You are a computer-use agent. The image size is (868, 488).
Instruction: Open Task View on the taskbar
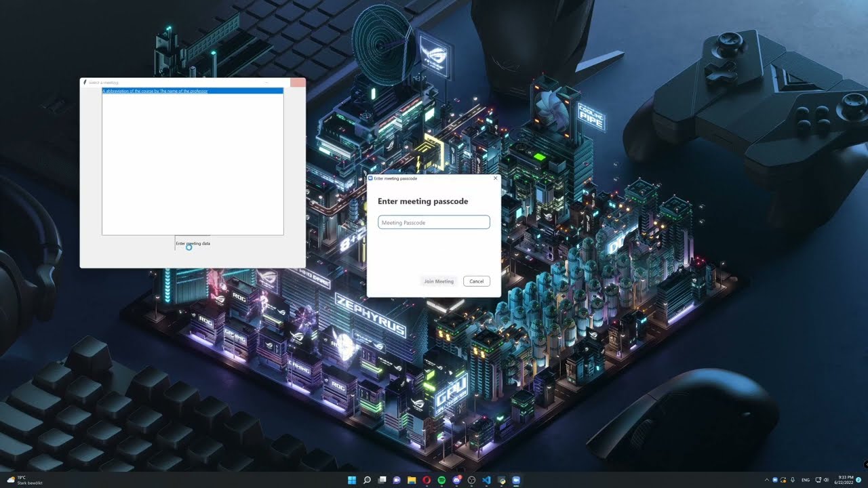click(382, 480)
